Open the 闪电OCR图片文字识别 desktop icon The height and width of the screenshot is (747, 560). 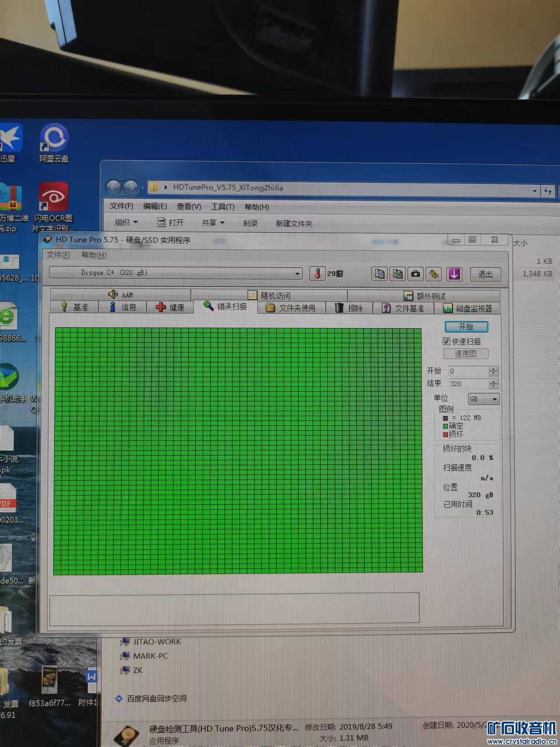pos(53,207)
